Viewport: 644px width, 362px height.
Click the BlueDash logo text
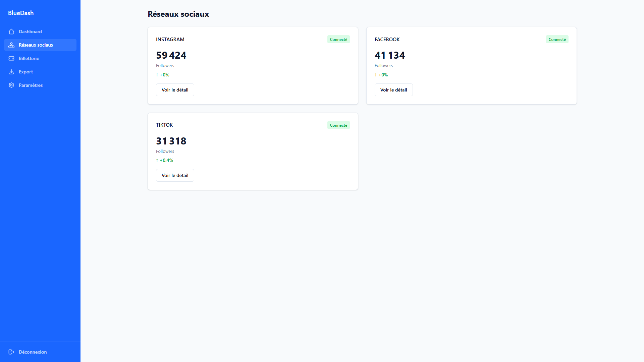pyautogui.click(x=21, y=13)
